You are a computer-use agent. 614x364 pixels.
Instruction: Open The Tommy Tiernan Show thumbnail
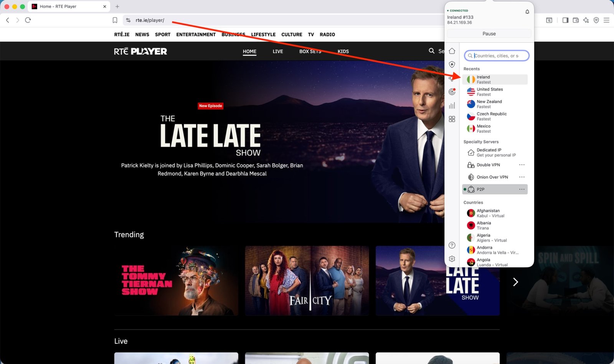(x=176, y=280)
